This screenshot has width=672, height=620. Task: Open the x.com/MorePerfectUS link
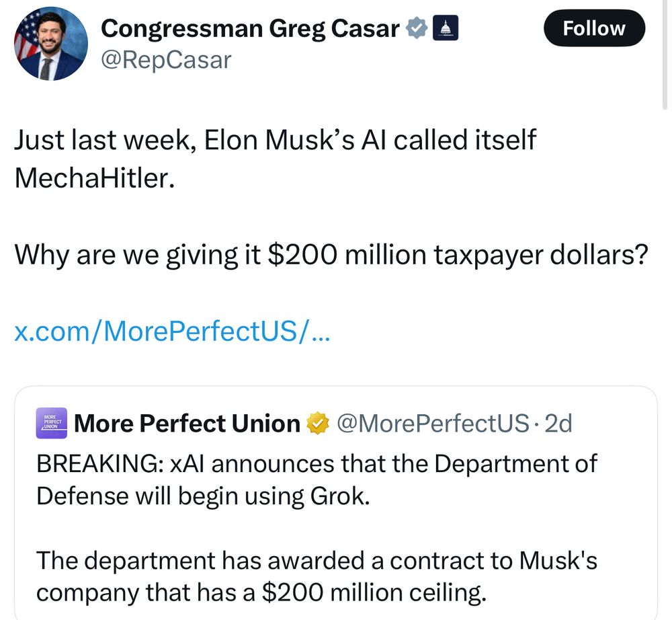coord(172,332)
